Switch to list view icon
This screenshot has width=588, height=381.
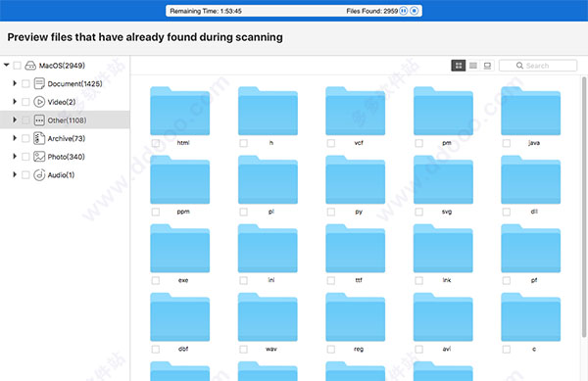(x=473, y=66)
